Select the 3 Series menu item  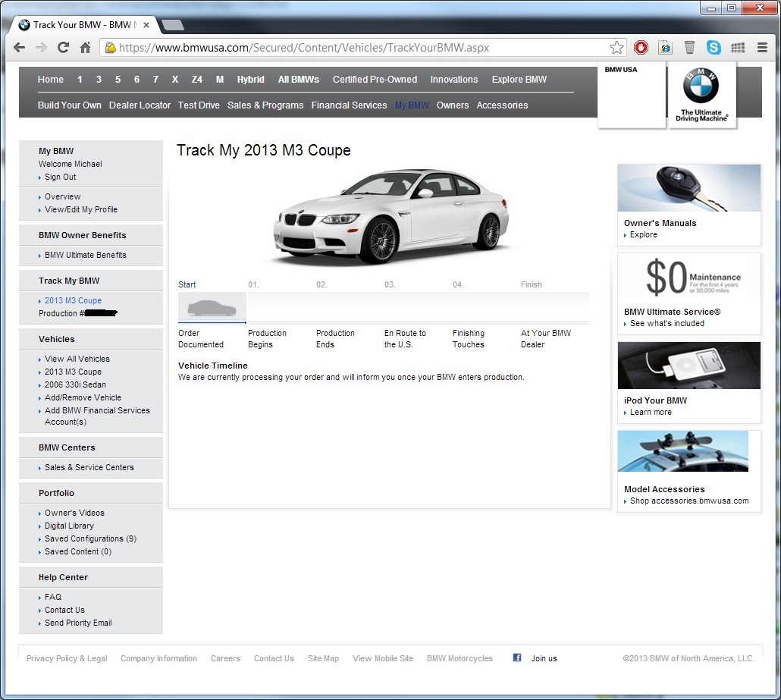click(x=99, y=79)
